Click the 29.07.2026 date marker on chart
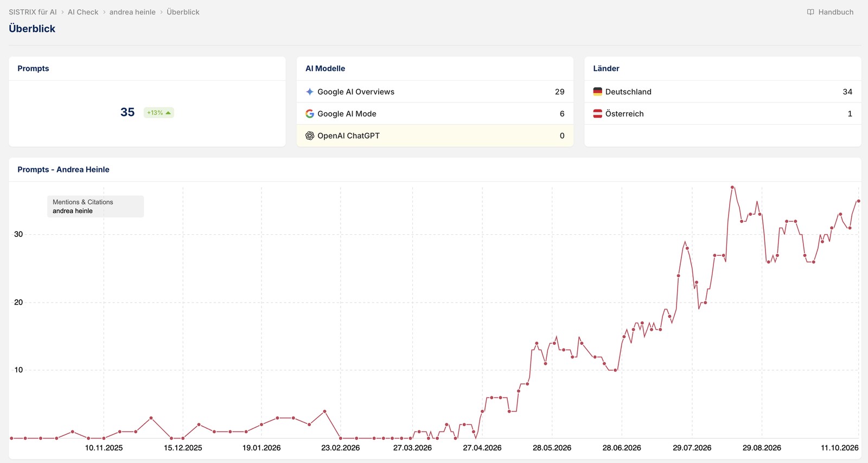 pyautogui.click(x=692, y=448)
